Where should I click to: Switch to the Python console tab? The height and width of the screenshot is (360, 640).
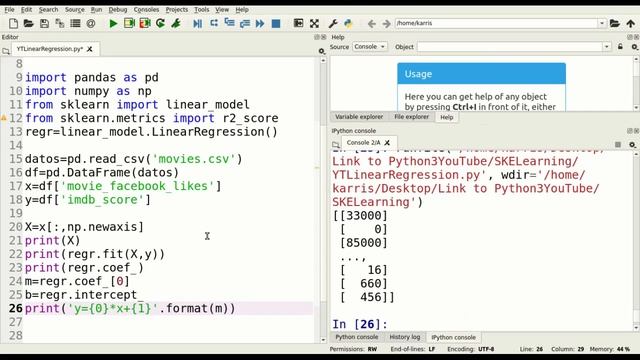click(x=357, y=337)
